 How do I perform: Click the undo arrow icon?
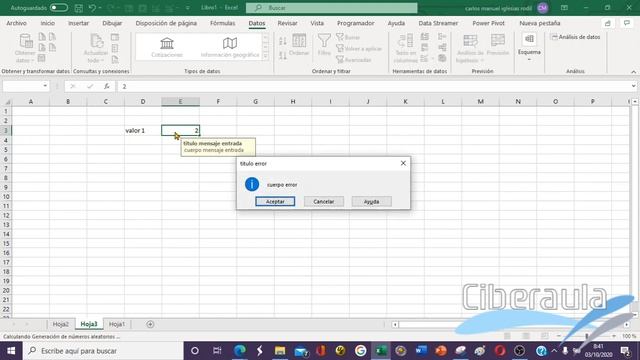92,8
